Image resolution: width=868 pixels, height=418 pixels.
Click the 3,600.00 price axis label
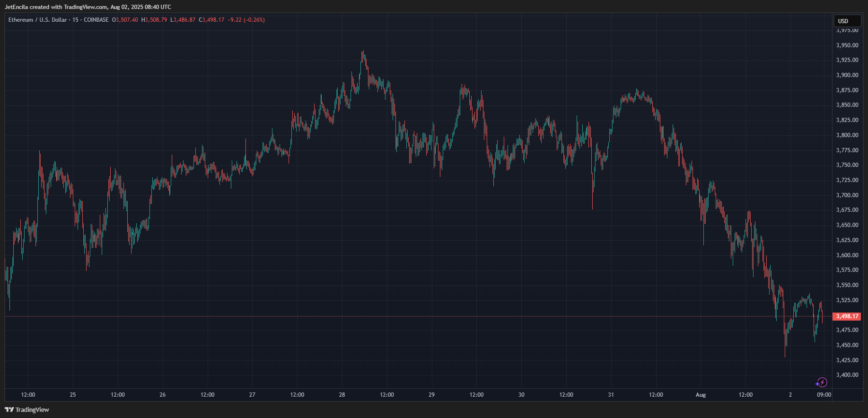click(x=847, y=255)
